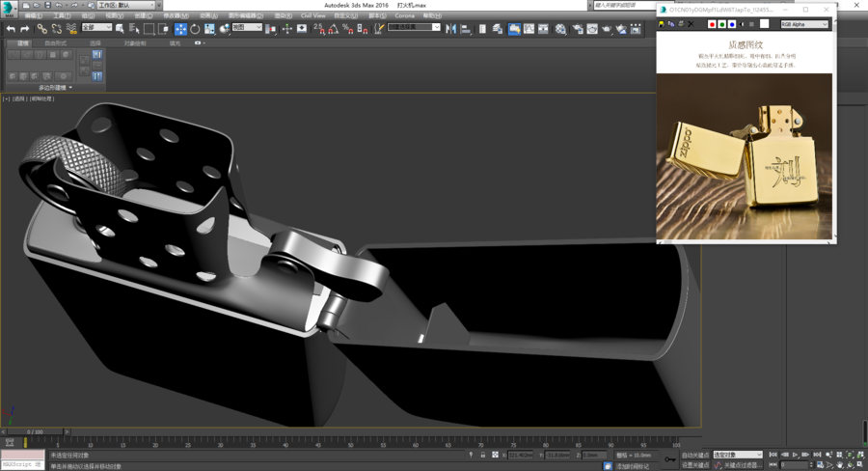Click the Set Keys big key button
868x471 pixels.
670,459
